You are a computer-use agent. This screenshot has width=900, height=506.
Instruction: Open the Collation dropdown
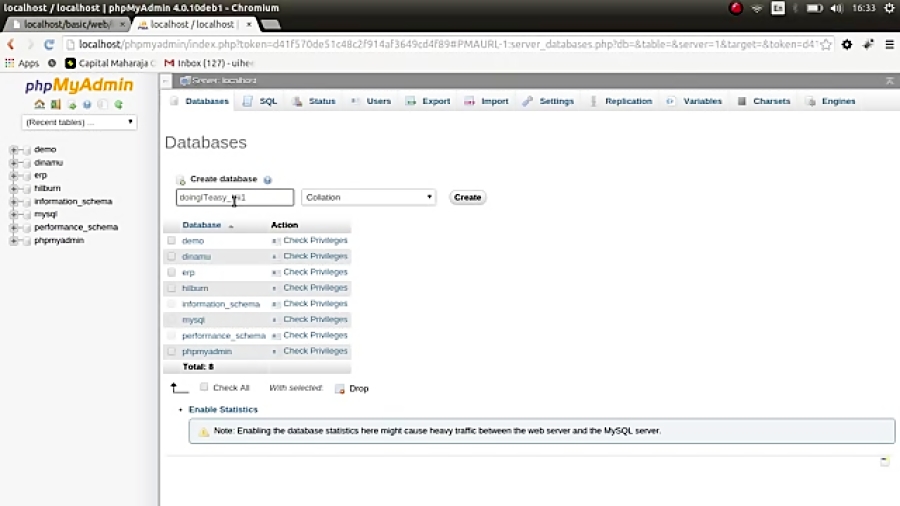(368, 197)
